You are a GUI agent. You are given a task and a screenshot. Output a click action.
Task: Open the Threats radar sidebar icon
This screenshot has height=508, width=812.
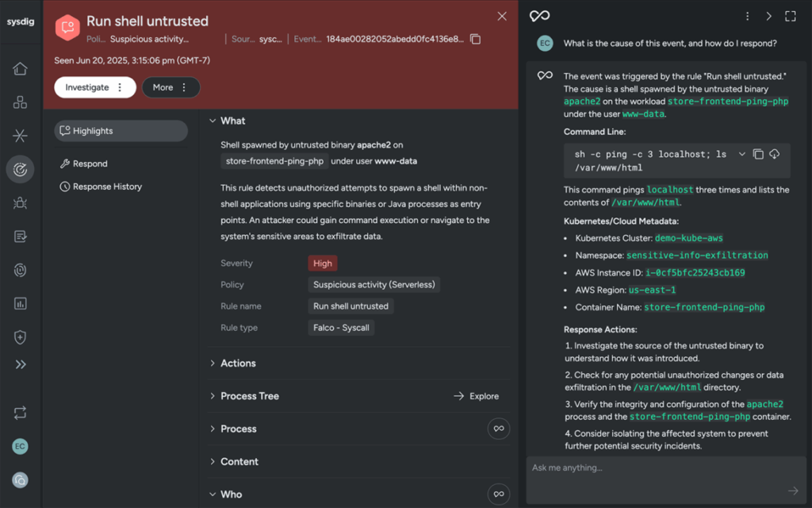20,169
